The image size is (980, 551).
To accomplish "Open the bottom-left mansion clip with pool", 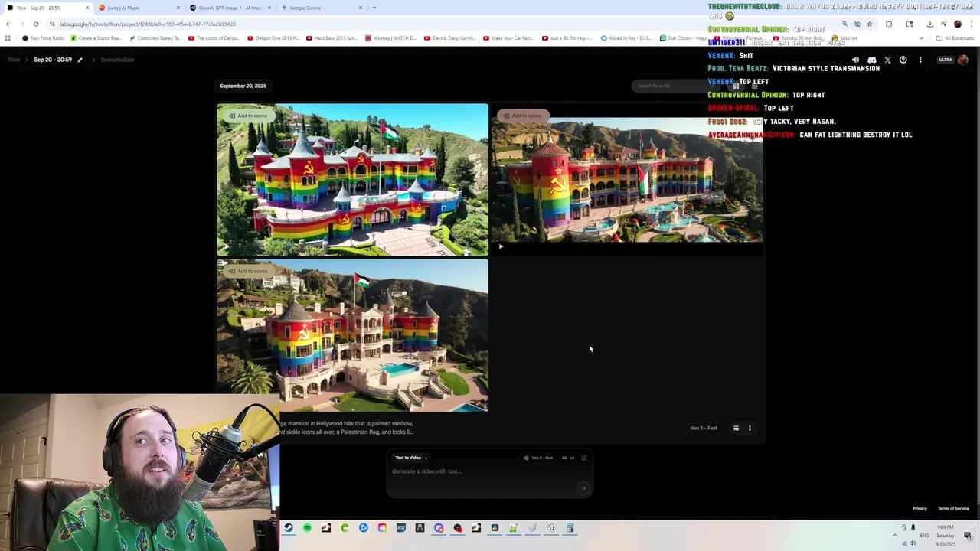I will click(352, 337).
